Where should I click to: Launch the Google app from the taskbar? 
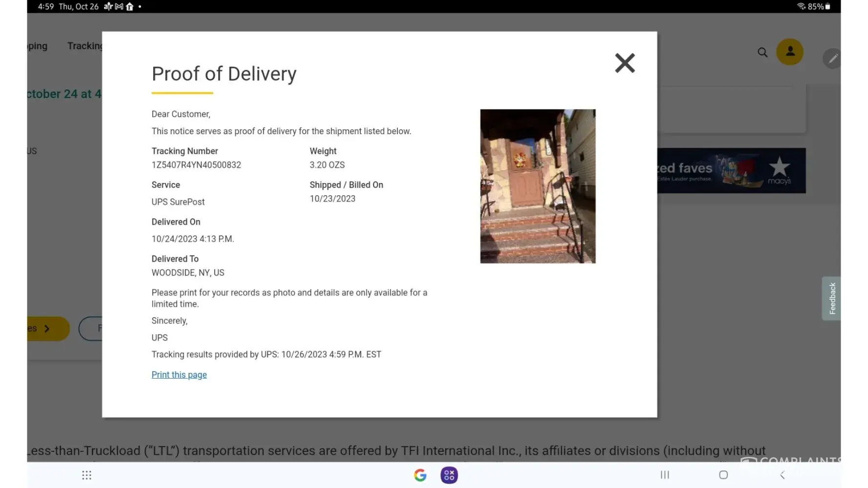click(x=420, y=475)
